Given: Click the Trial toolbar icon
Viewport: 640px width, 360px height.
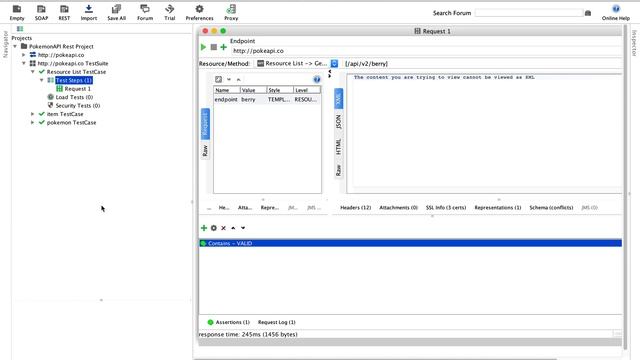Looking at the screenshot, I should [x=169, y=13].
